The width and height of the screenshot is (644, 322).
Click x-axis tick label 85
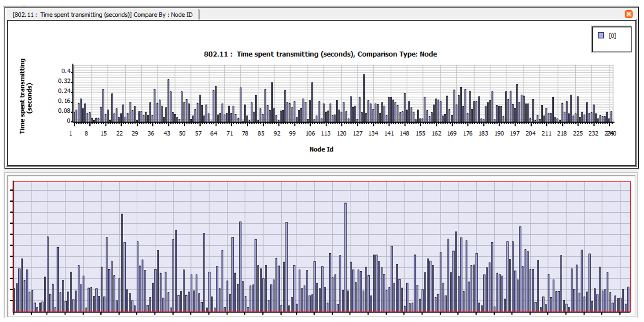(261, 133)
